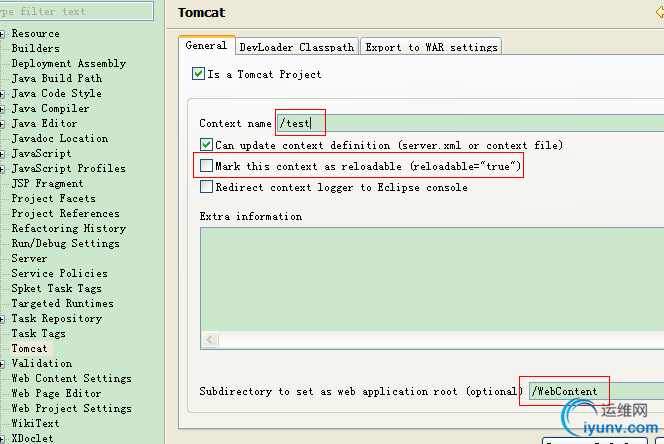Uncheck Can update context definition option
The height and width of the screenshot is (444, 664).
point(206,145)
